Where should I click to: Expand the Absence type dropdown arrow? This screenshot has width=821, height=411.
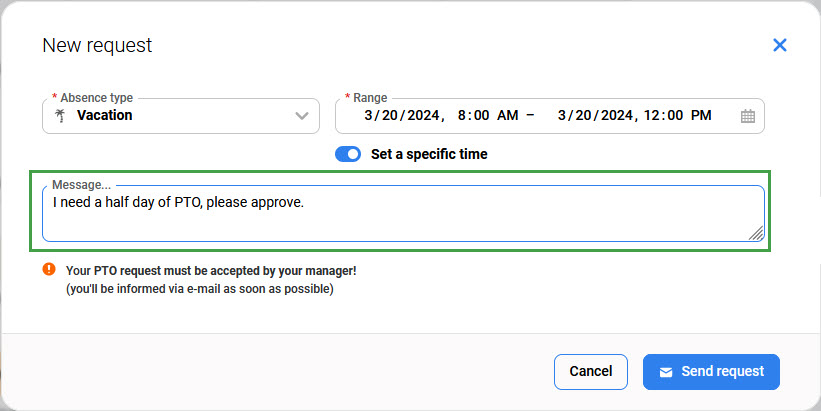coord(302,116)
